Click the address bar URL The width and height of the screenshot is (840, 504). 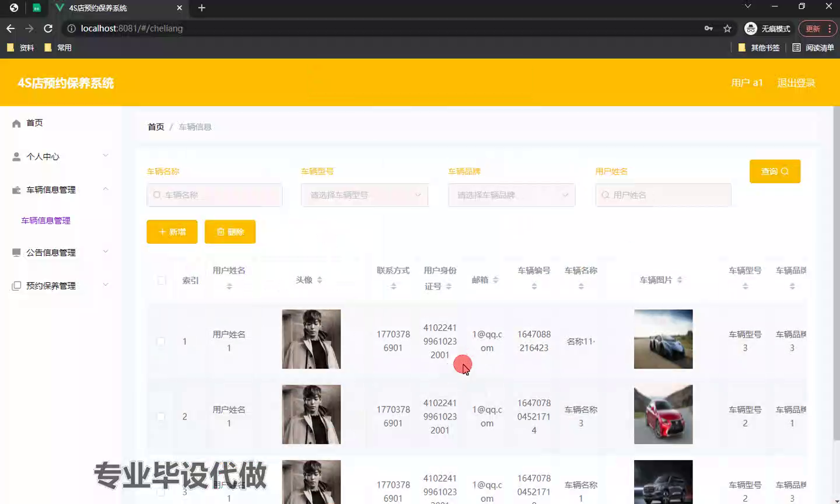click(132, 28)
